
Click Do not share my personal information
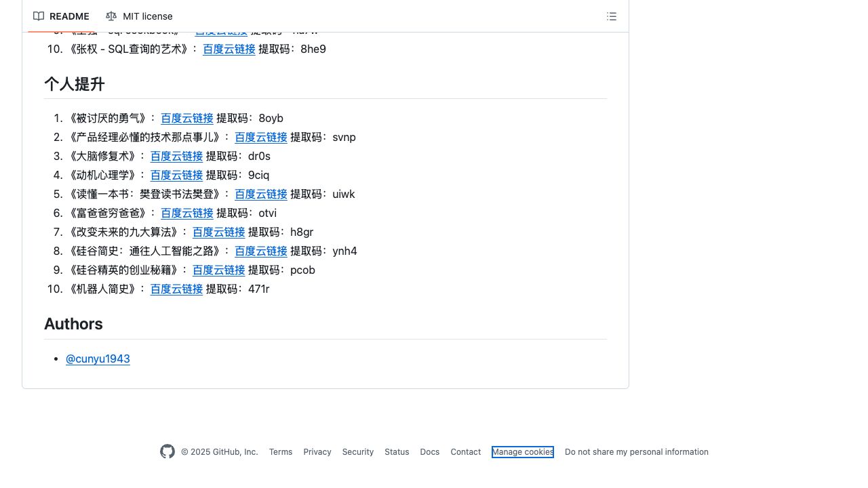pyautogui.click(x=636, y=452)
